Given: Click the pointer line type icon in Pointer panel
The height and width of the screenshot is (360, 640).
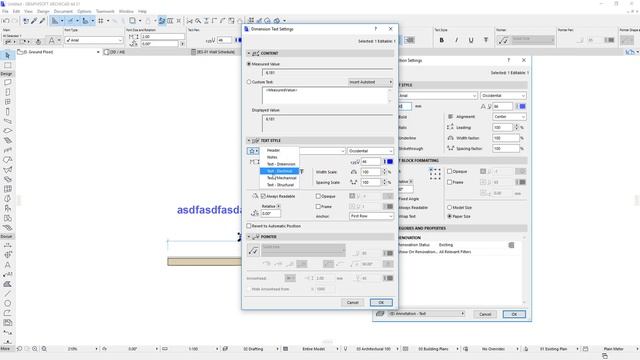Looking at the screenshot, I should point(253,251).
